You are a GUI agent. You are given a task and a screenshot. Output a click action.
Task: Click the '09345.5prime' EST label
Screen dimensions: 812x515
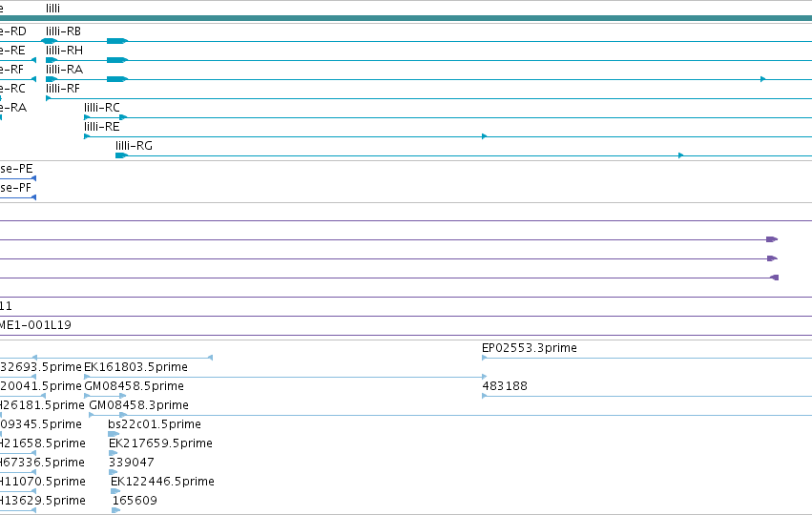click(x=41, y=424)
